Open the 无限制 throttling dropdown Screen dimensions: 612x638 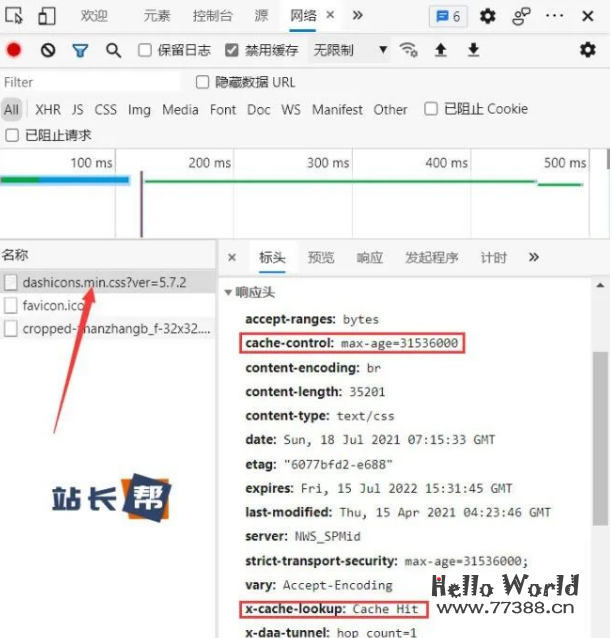click(349, 50)
